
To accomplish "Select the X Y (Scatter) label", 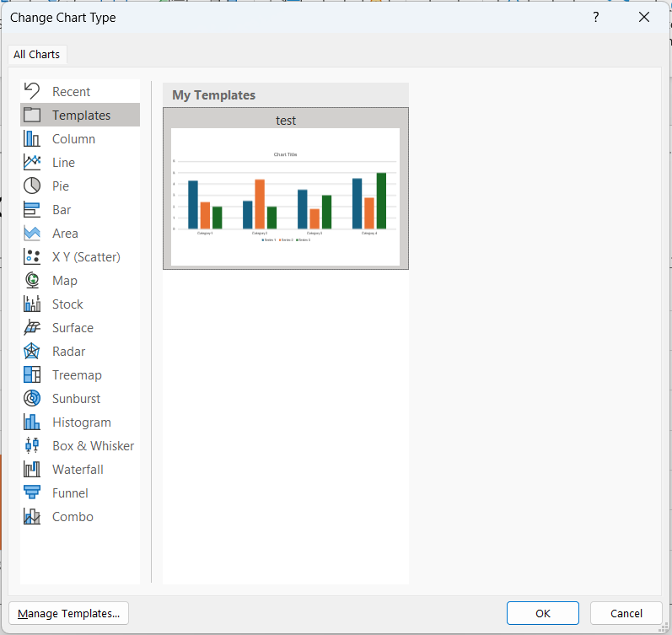I will [x=86, y=256].
